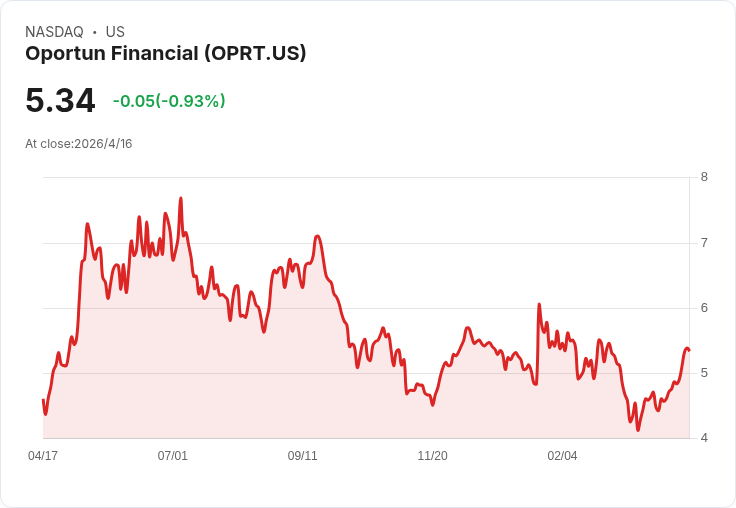This screenshot has height=508, width=736.
Task: Select the 07/01 date on x-axis
Action: click(172, 456)
